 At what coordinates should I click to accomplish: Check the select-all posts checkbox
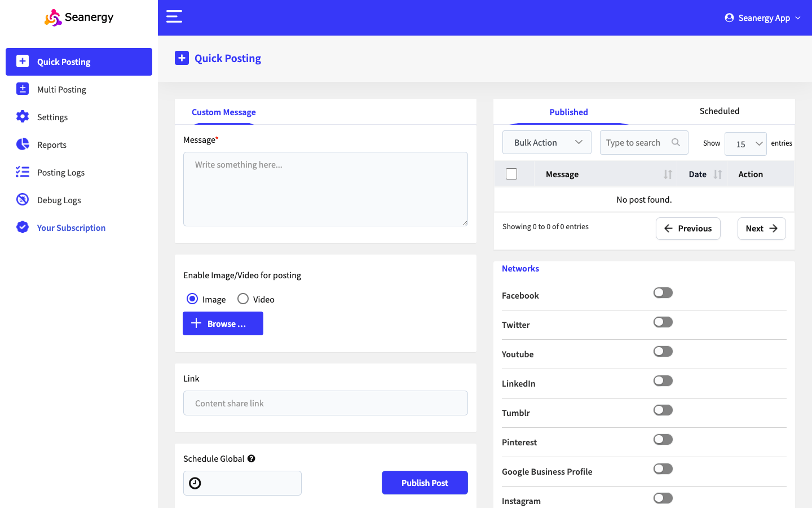tap(511, 174)
